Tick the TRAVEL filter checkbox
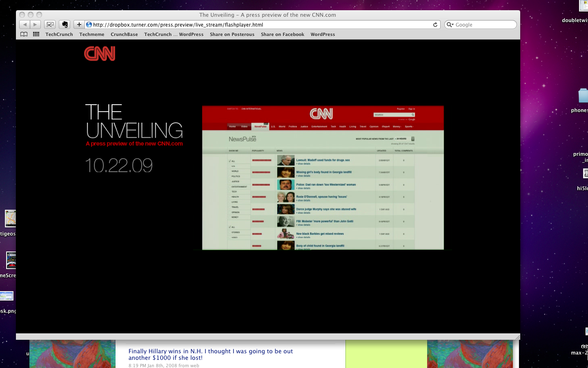The width and height of the screenshot is (588, 368). pos(230,207)
